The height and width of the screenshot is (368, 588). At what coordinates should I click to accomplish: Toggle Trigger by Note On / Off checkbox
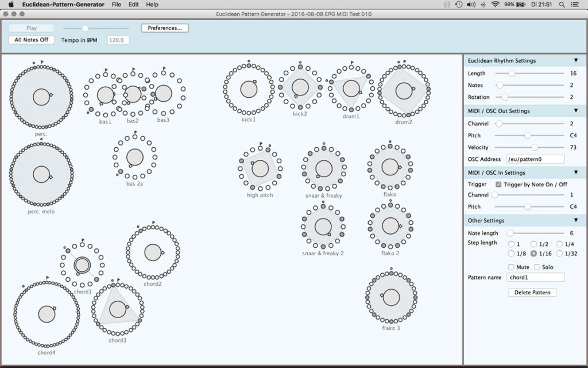[x=498, y=185]
